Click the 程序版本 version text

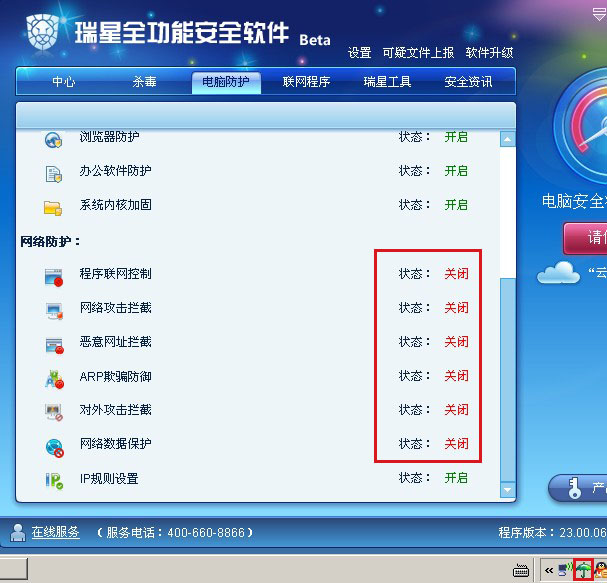click(x=552, y=533)
